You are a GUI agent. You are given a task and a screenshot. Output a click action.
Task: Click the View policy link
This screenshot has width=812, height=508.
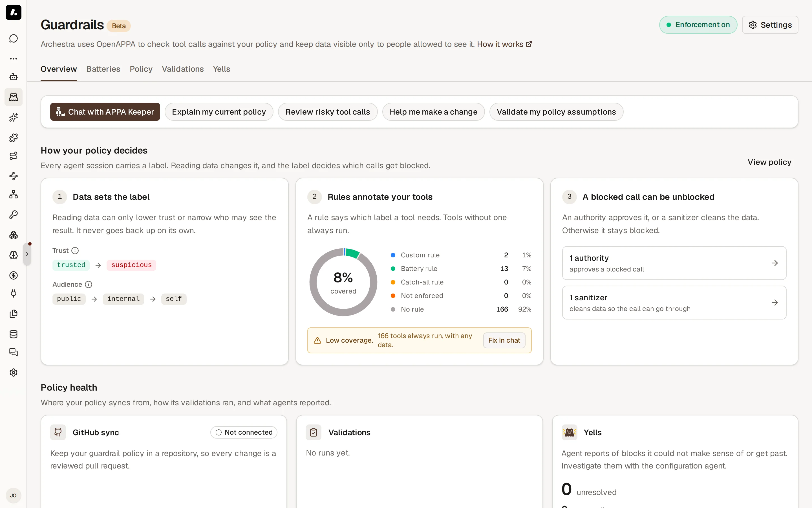pyautogui.click(x=769, y=162)
